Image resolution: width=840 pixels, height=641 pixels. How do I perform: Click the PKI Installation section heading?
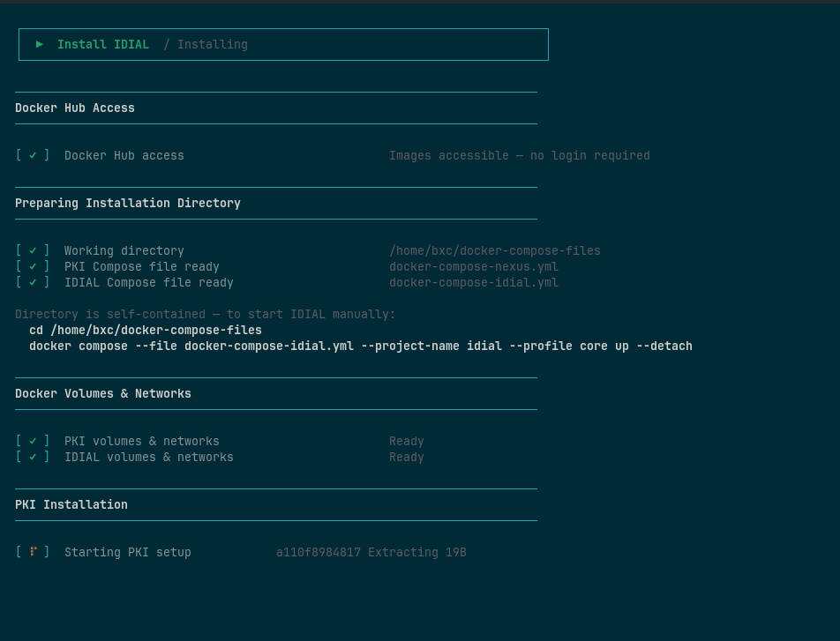[71, 505]
